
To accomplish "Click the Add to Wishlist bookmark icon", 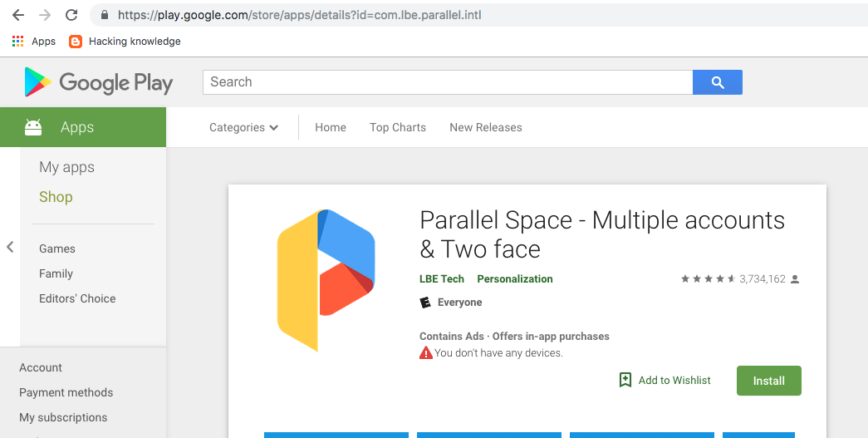I will (x=625, y=380).
